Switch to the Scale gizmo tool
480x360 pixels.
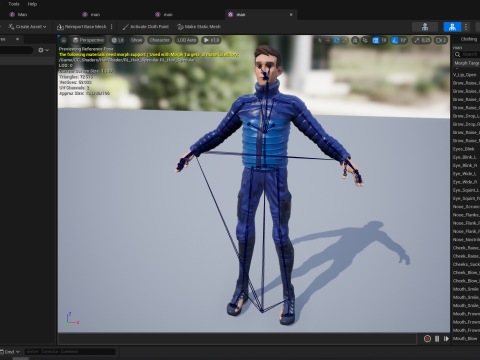345,40
